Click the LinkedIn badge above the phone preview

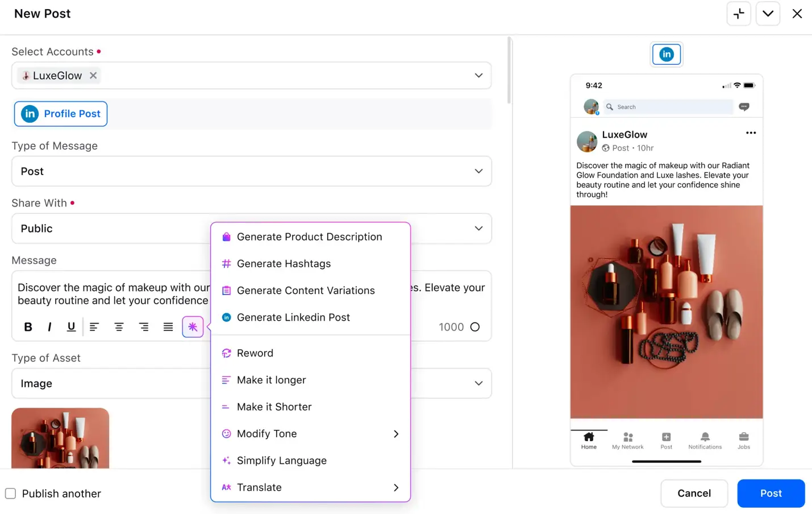[666, 54]
